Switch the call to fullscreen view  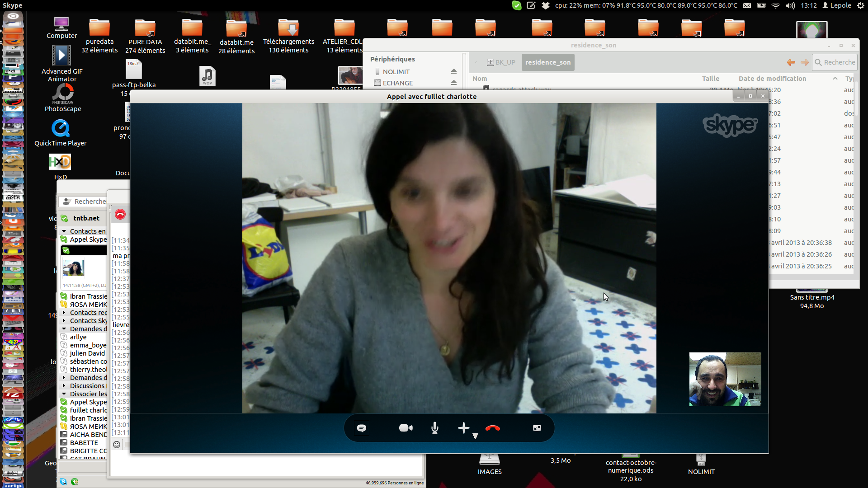point(537,428)
